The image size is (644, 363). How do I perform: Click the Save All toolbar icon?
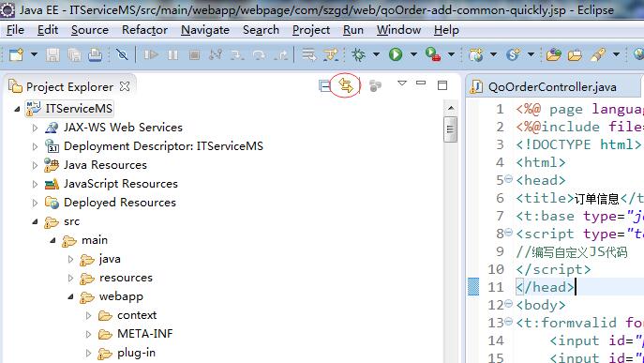click(74, 54)
